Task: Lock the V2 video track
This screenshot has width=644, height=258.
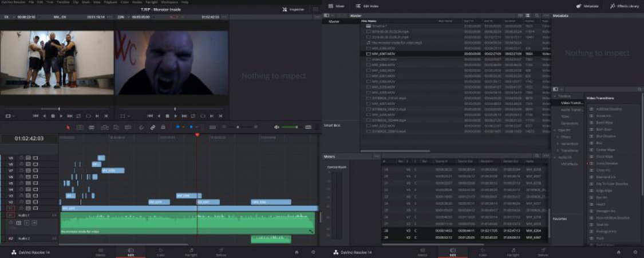Action: coord(21,202)
